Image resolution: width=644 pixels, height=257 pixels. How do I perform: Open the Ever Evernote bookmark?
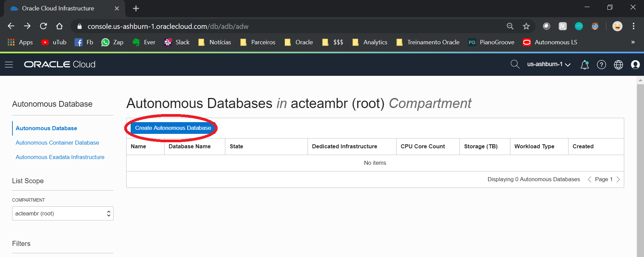click(144, 42)
